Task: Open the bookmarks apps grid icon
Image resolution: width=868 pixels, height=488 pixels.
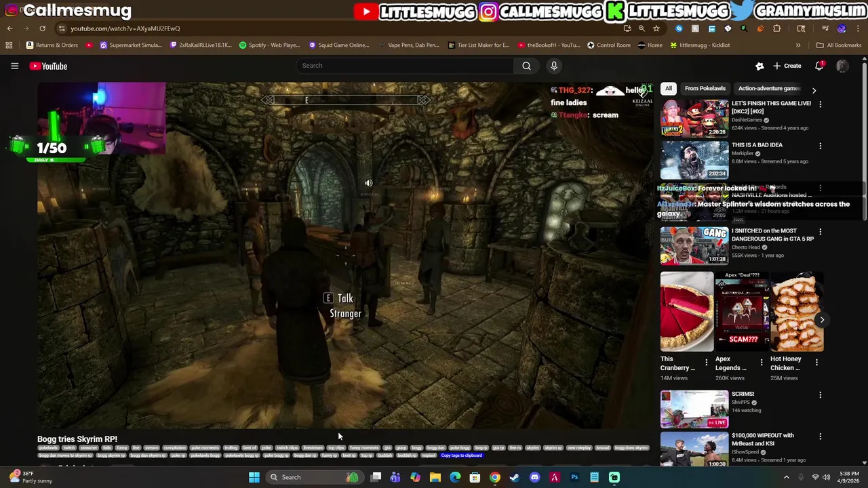Action: pos(9,45)
